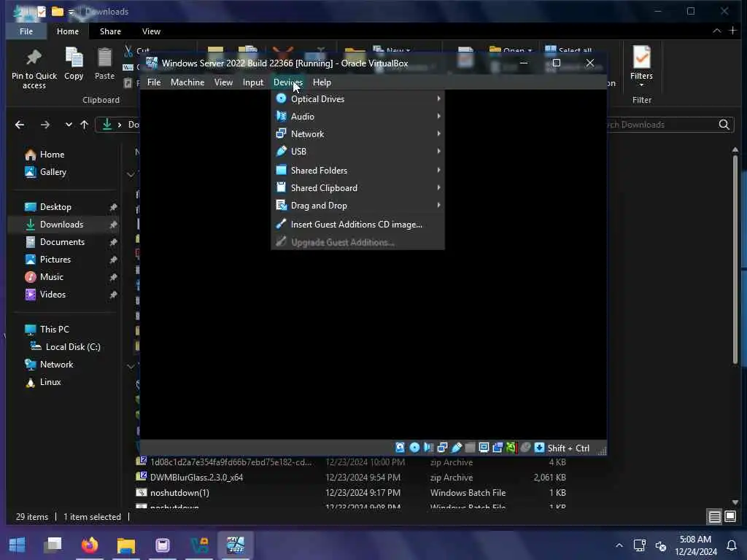Open the notifications bell in system tray
Viewport: 747px width, 560px height.
[731, 545]
